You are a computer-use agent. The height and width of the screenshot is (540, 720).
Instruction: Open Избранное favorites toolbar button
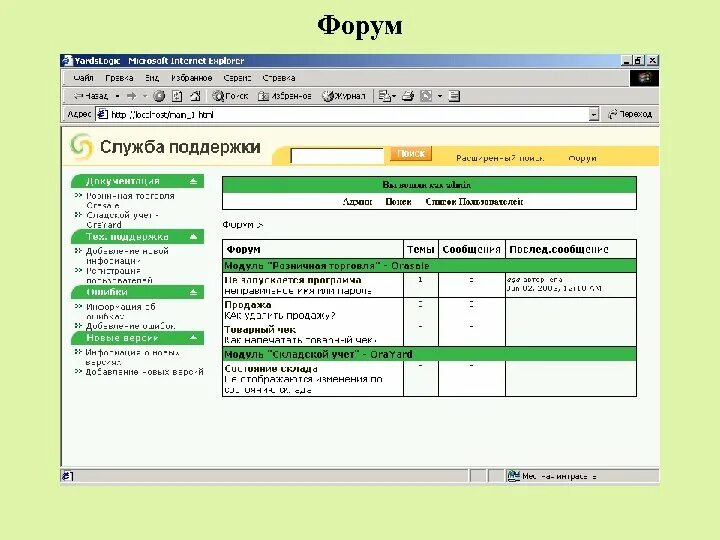coord(285,96)
